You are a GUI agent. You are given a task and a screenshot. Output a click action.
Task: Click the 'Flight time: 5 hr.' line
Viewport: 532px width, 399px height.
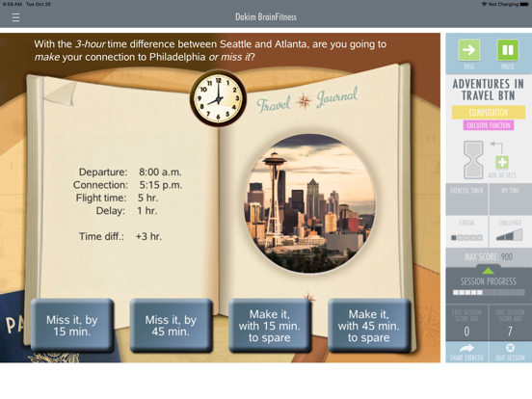(x=117, y=198)
